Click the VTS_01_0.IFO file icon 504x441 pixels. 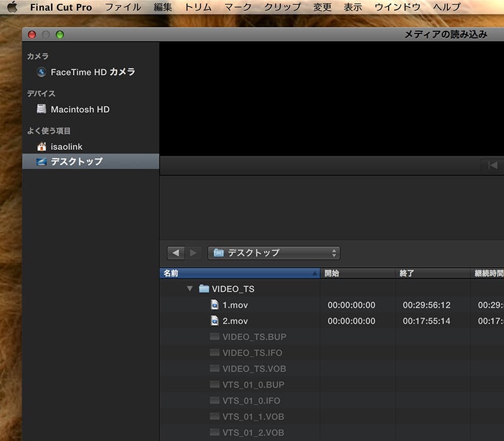point(215,401)
